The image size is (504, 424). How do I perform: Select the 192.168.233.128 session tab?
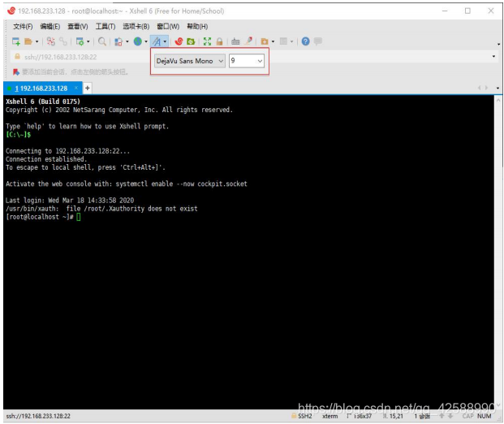click(41, 89)
